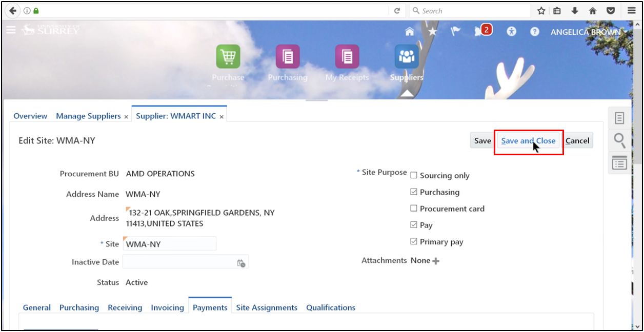
Task: Open the My Receipts icon
Action: coord(347,57)
